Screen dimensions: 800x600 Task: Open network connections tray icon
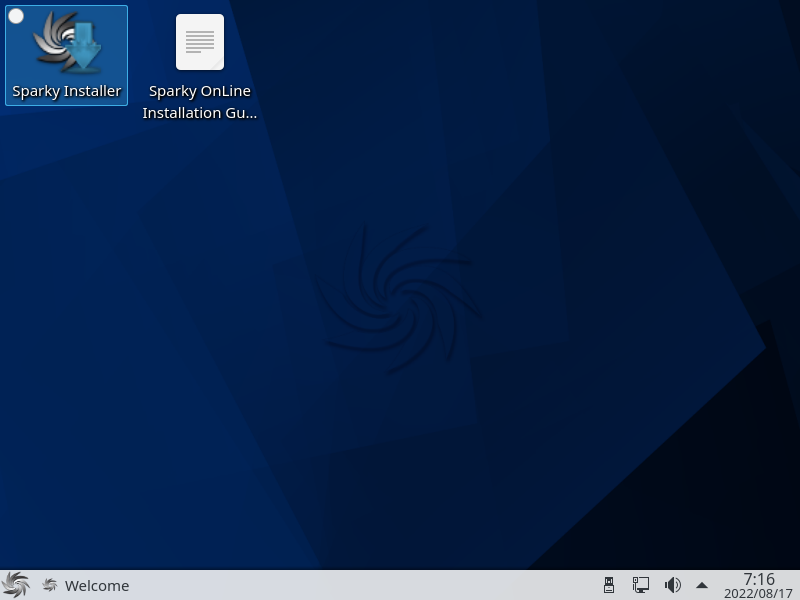640,585
